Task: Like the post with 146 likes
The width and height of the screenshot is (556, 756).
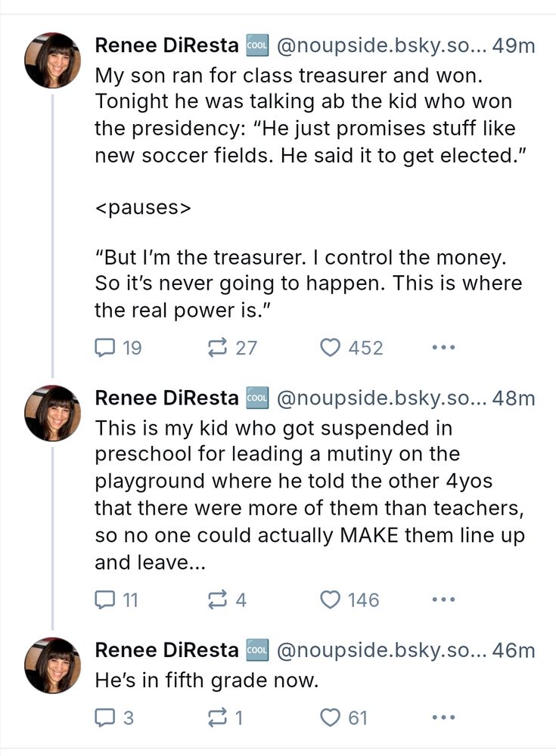Action: pos(330,599)
